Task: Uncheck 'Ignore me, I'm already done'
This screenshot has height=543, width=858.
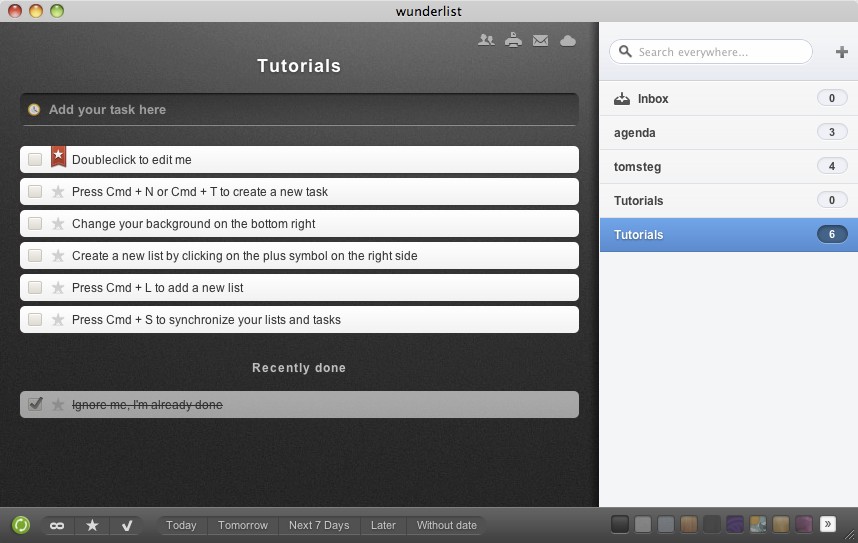Action: pyautogui.click(x=35, y=404)
